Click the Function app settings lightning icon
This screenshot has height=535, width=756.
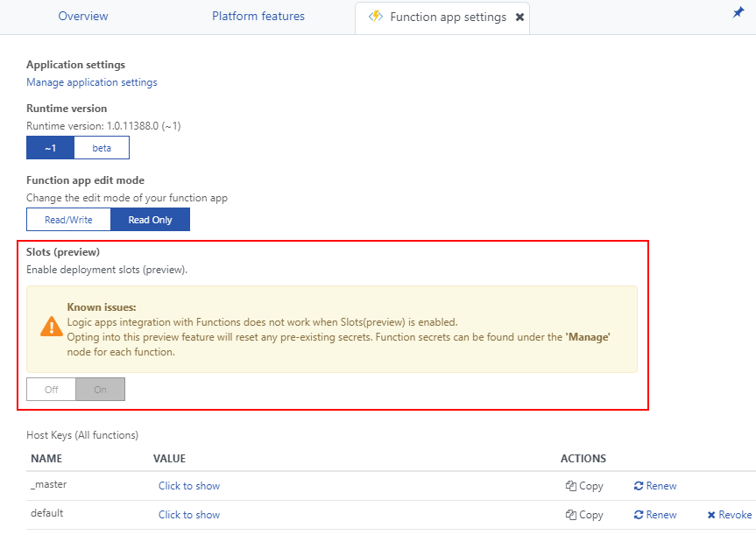[x=376, y=17]
